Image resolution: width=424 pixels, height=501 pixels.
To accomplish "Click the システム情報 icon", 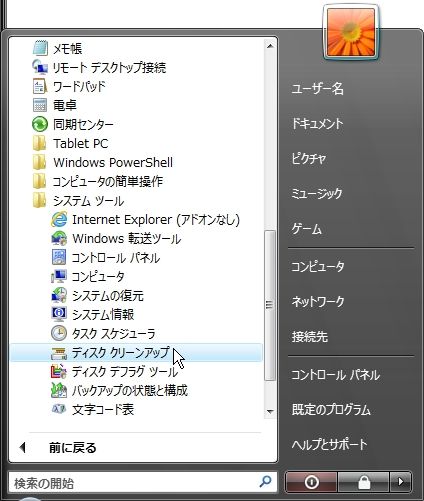I will (x=59, y=314).
